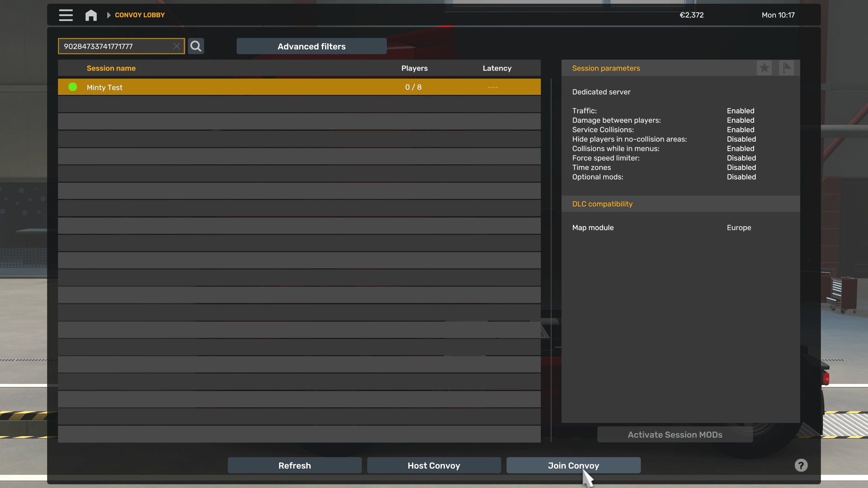Sort list by Session name header
The height and width of the screenshot is (488, 868).
click(x=111, y=68)
